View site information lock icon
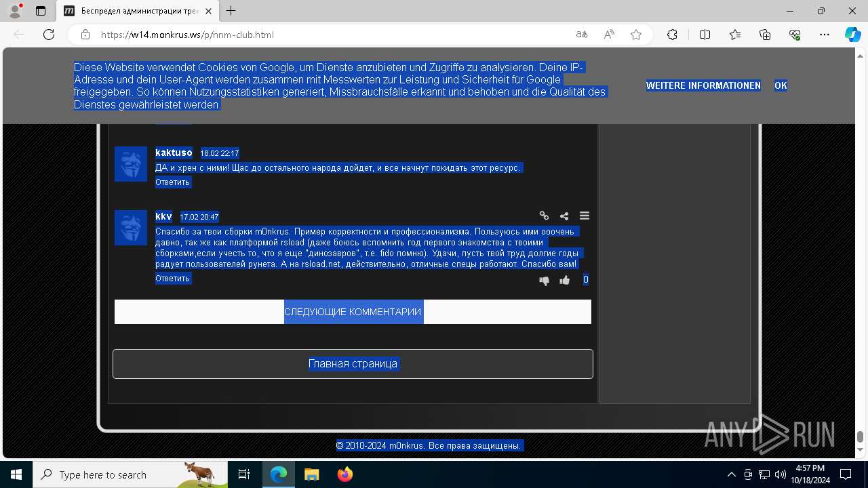The width and height of the screenshot is (868, 488). (85, 35)
